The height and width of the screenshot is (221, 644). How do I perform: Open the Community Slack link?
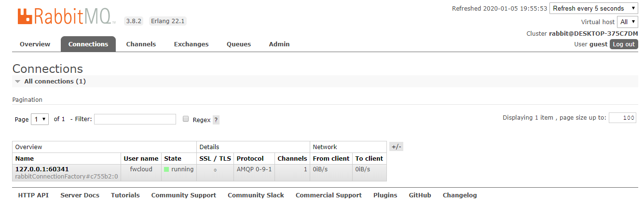[x=256, y=195]
